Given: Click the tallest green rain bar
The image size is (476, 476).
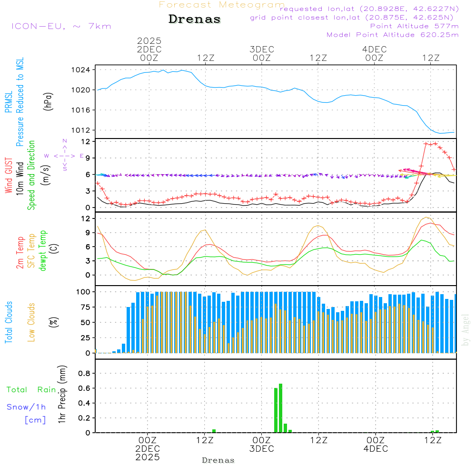Looking at the screenshot, I should 281,408.
